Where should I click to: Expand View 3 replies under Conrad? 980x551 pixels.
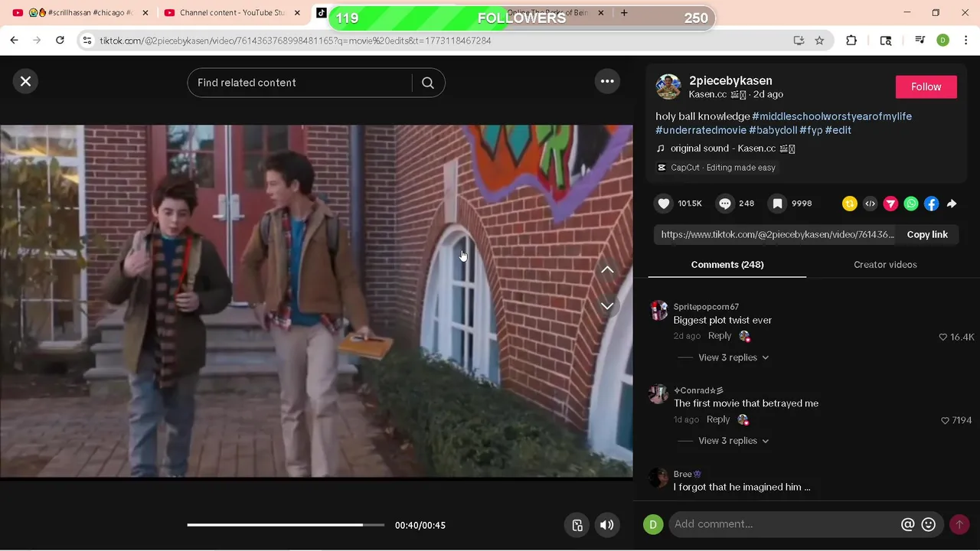(x=733, y=441)
